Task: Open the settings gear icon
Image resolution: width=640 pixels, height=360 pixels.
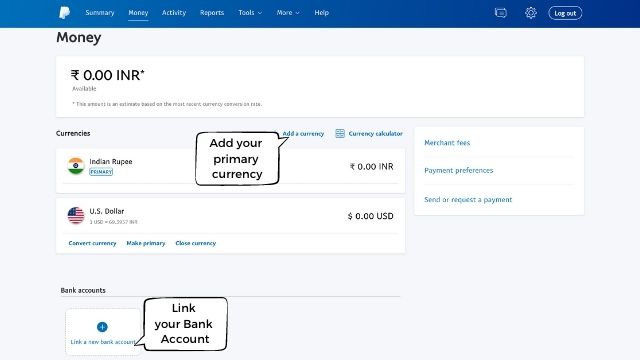Action: coord(531,13)
